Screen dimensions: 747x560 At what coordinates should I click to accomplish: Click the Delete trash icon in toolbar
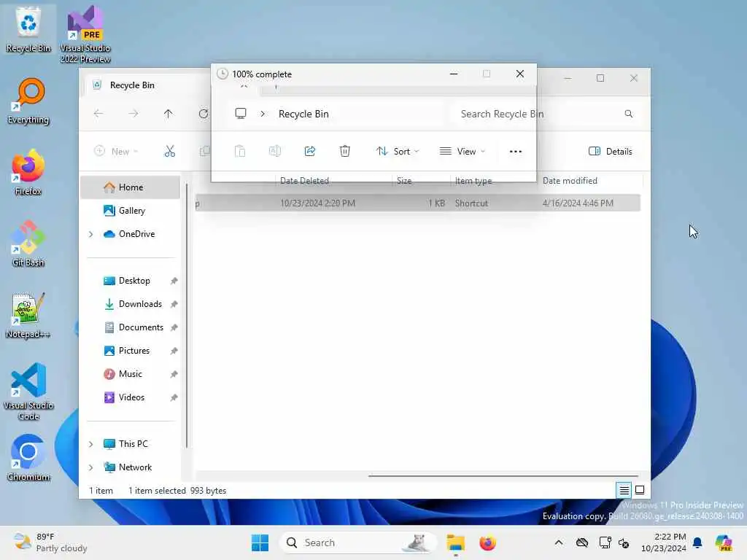(x=345, y=152)
